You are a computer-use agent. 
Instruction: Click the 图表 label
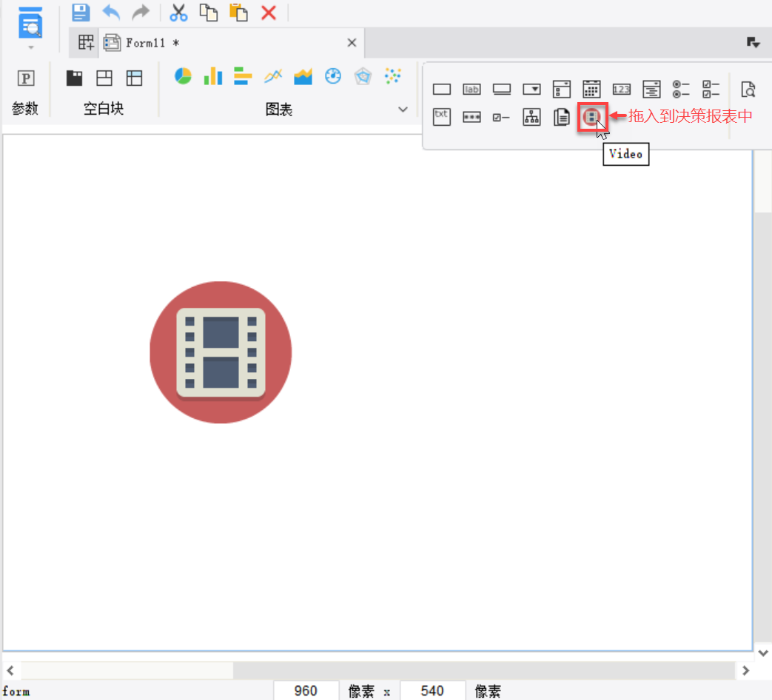279,110
